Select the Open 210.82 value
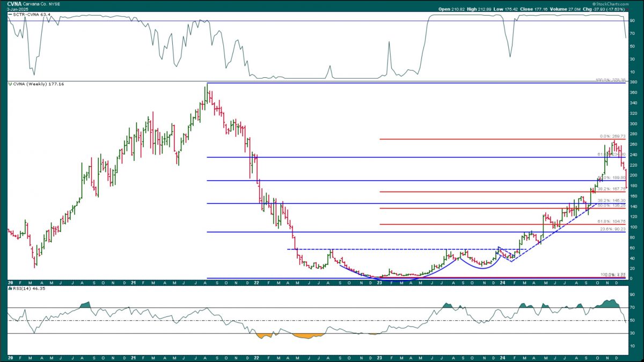This screenshot has height=362, width=644. pyautogui.click(x=452, y=9)
